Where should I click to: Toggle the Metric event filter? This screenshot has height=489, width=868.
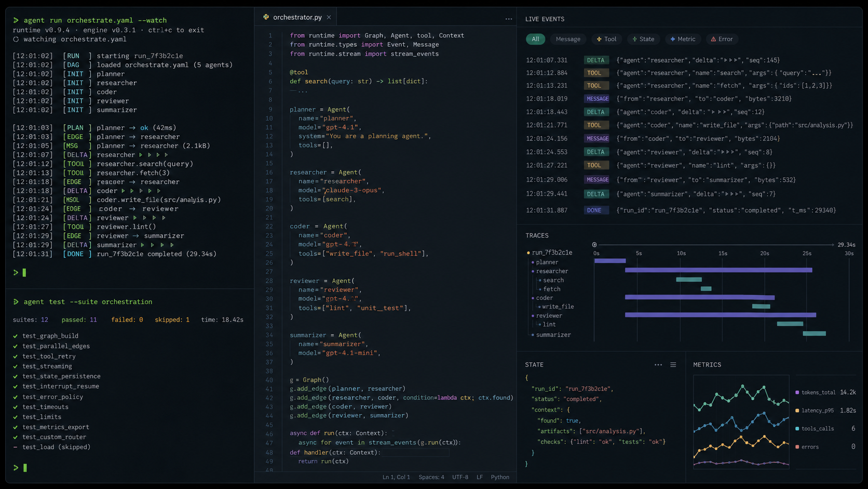coord(683,39)
